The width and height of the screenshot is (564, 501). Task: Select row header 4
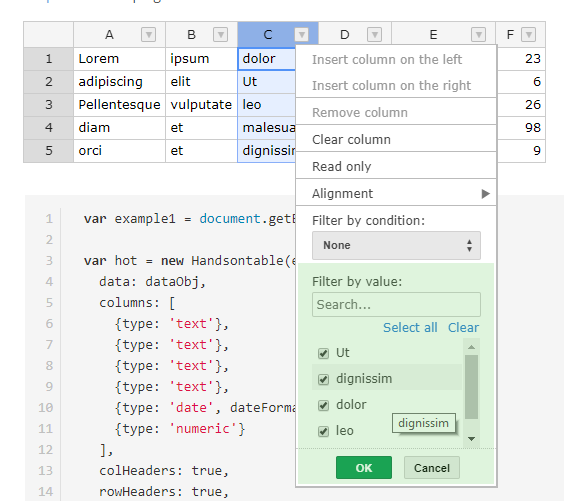[x=49, y=128]
